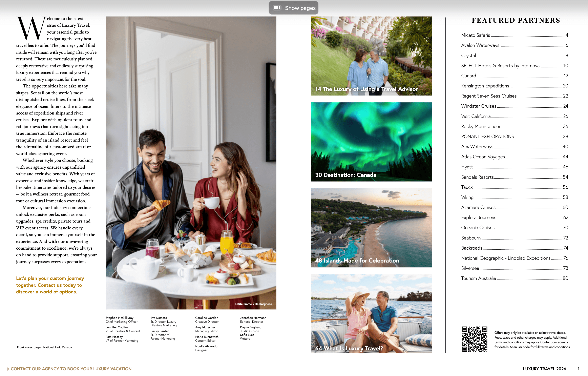
Task: Click the FEATURED PARTNERS heading
Action: (x=516, y=20)
